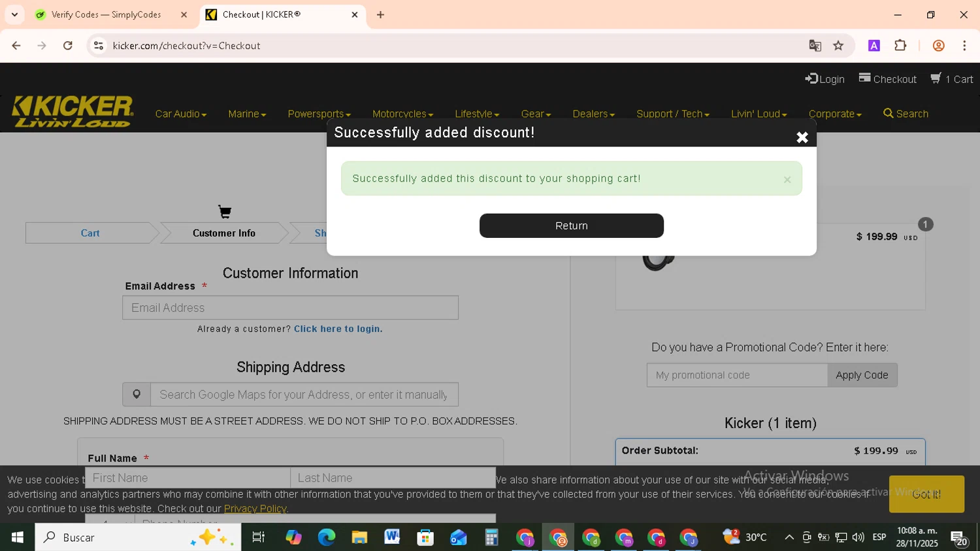Click the Return button in the dialog
Image resolution: width=980 pixels, height=551 pixels.
(571, 225)
